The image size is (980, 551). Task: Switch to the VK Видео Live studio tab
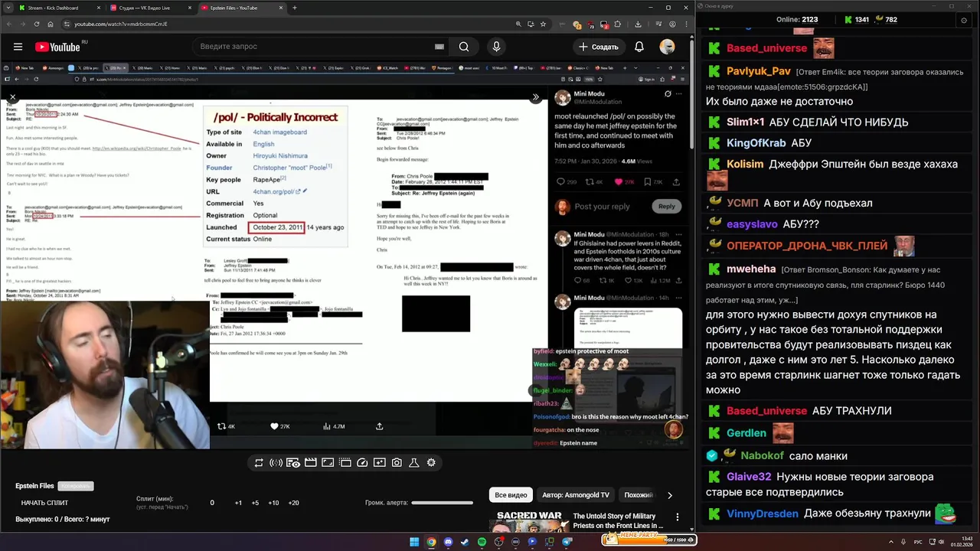tap(150, 8)
